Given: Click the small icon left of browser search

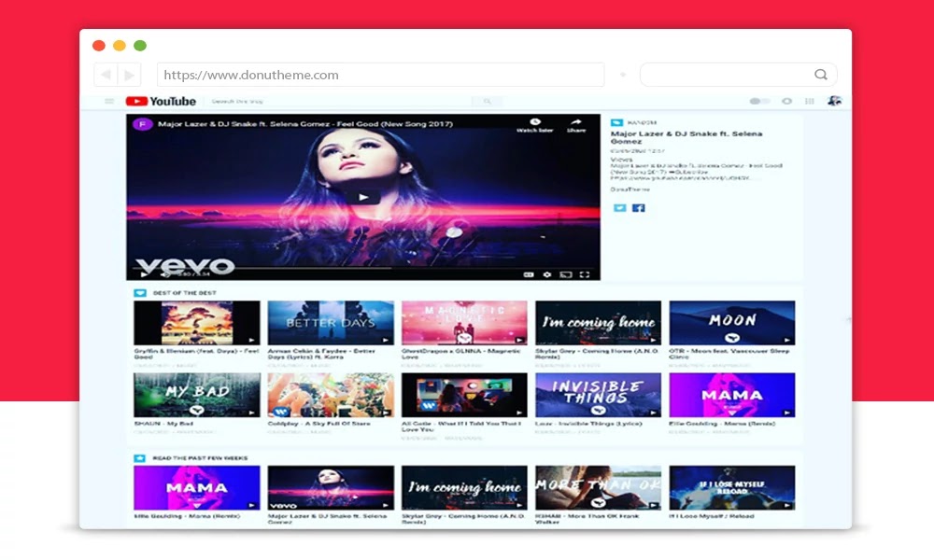Looking at the screenshot, I should click(x=623, y=75).
